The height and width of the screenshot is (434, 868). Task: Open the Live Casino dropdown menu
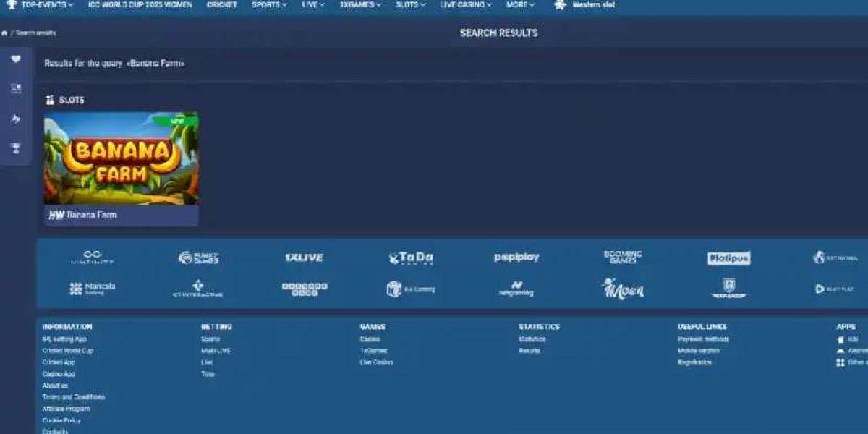click(466, 5)
